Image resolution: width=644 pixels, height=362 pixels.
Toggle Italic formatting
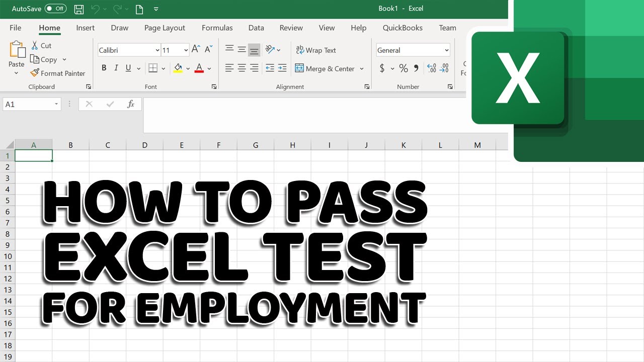point(116,68)
